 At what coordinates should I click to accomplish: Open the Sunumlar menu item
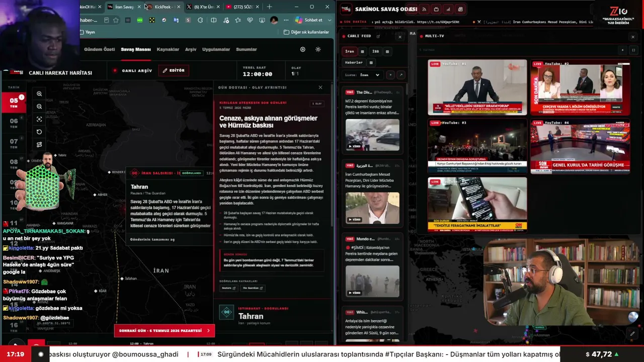(x=247, y=49)
